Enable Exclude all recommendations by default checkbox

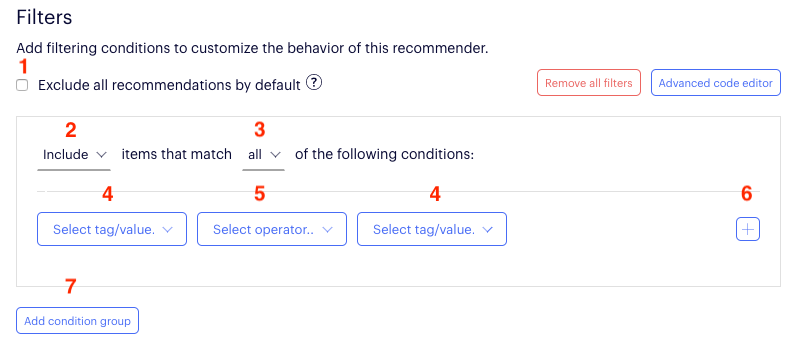pos(22,85)
